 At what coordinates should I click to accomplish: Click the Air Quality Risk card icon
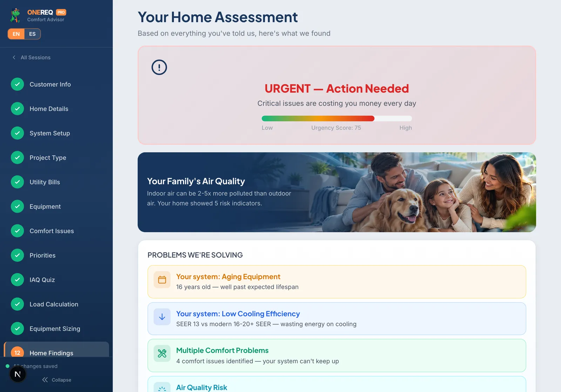point(162,387)
